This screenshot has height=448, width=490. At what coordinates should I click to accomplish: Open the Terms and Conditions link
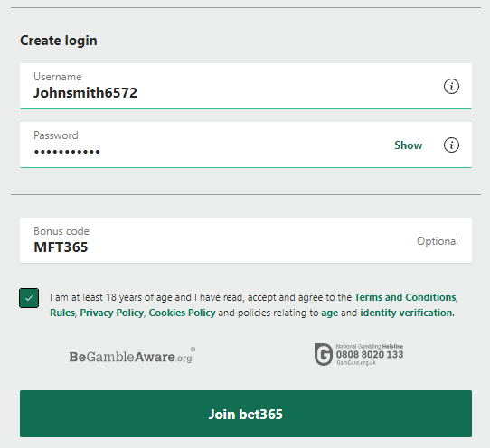coord(405,297)
